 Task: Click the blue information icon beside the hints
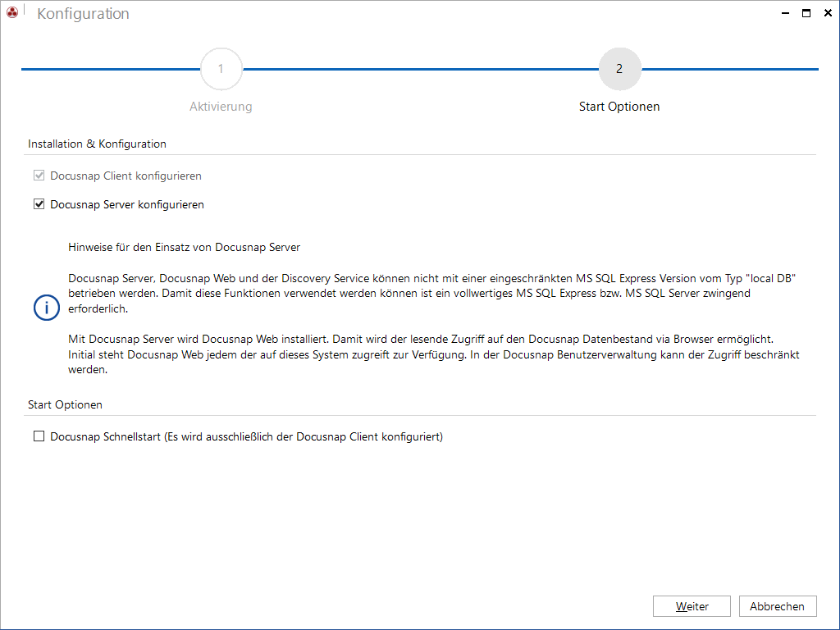coord(47,308)
